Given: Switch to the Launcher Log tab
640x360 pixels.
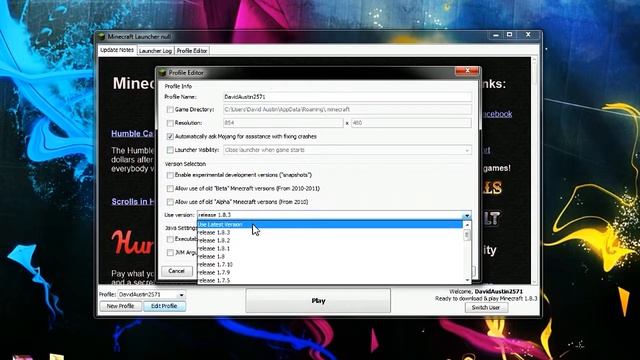Looking at the screenshot, I should [x=155, y=51].
